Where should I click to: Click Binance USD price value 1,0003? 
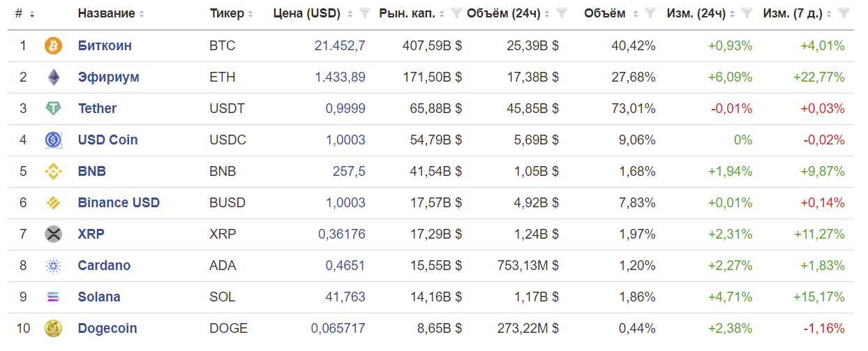tap(345, 202)
